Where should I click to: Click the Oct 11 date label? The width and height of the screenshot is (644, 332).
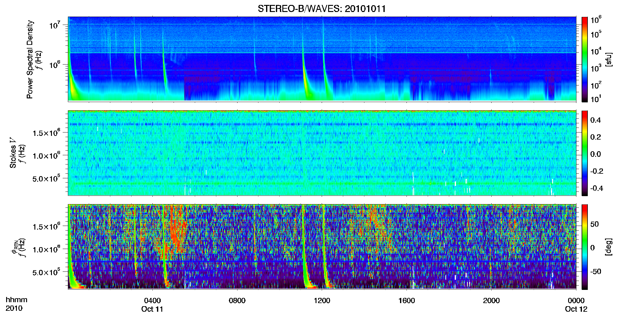click(x=152, y=309)
